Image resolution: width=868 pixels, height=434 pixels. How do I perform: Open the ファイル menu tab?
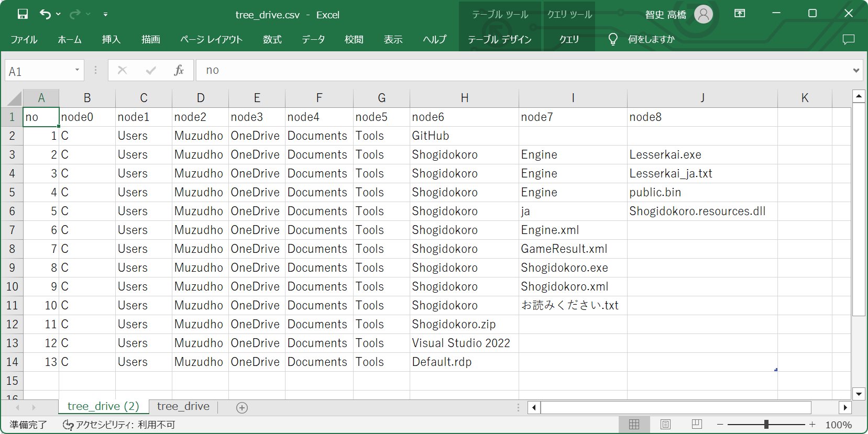(x=24, y=39)
